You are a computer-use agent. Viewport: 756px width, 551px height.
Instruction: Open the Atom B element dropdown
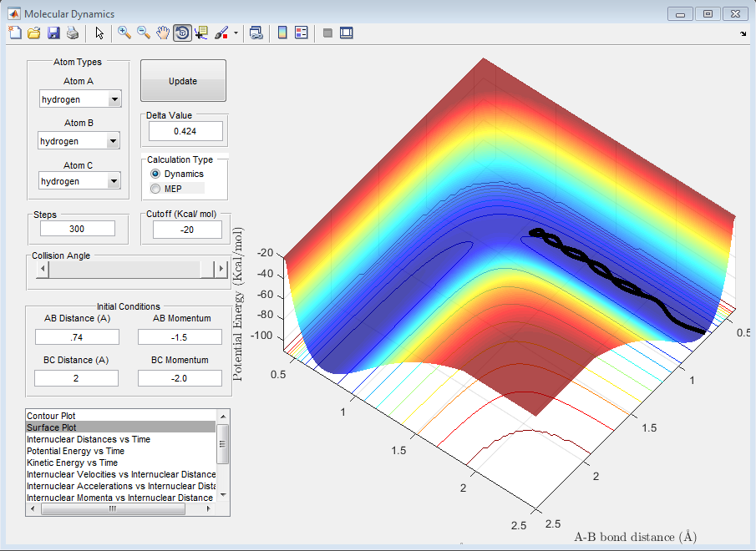113,141
